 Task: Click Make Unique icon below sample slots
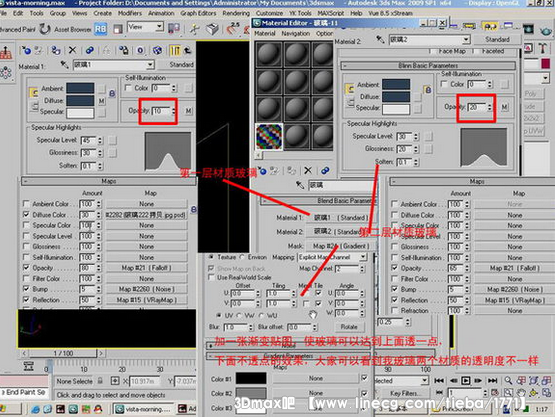(x=325, y=171)
